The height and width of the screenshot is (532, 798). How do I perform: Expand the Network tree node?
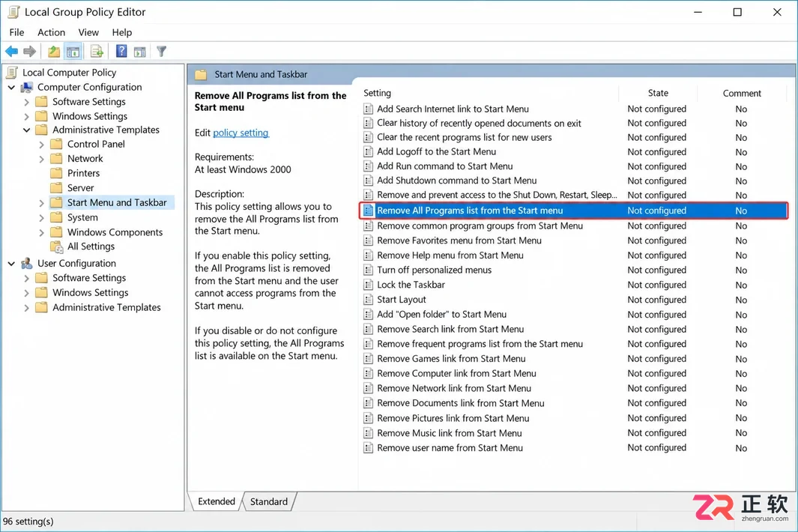click(x=42, y=160)
